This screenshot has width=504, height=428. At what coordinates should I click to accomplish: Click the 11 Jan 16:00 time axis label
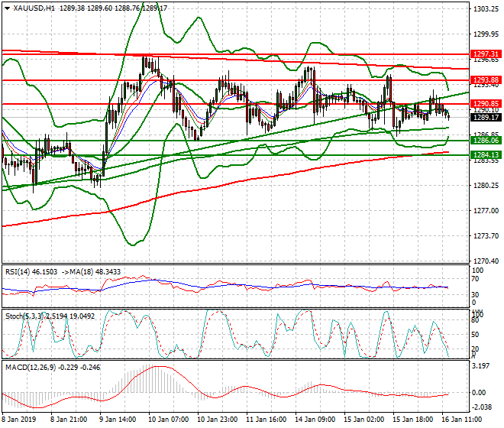[x=266, y=420]
